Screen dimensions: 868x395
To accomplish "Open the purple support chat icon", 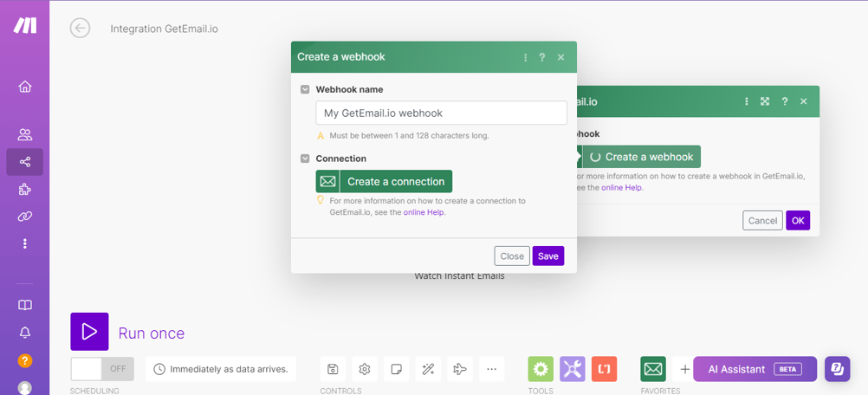I will click(x=837, y=369).
